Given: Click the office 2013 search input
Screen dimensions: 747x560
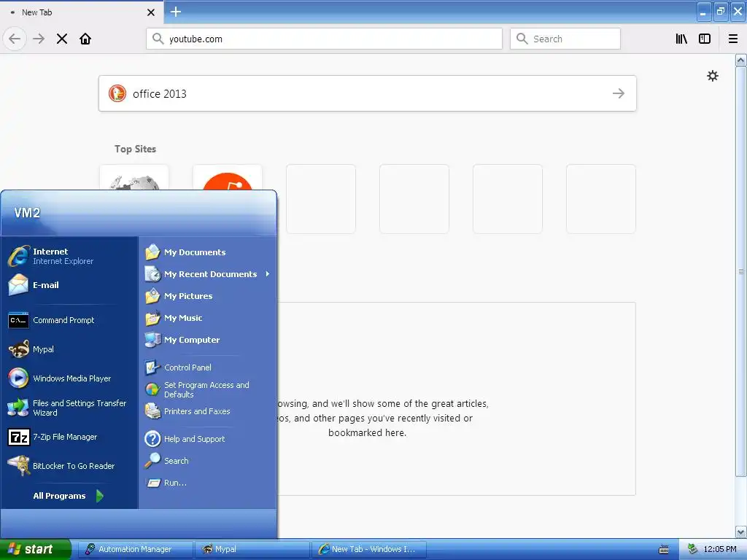Looking at the screenshot, I should (368, 93).
